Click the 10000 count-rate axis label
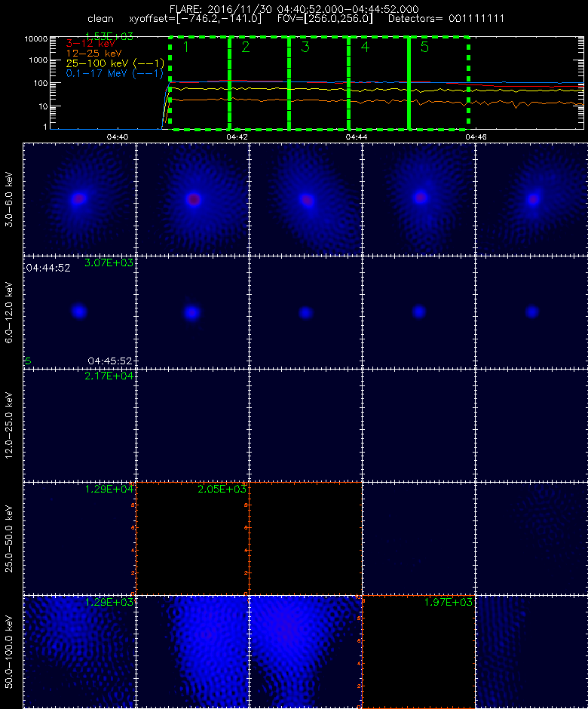 point(36,39)
